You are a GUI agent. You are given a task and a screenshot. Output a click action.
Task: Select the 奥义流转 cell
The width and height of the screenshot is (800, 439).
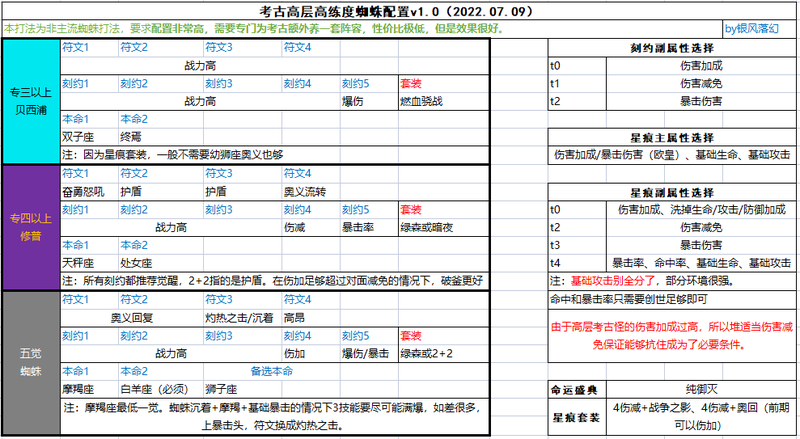(x=310, y=191)
